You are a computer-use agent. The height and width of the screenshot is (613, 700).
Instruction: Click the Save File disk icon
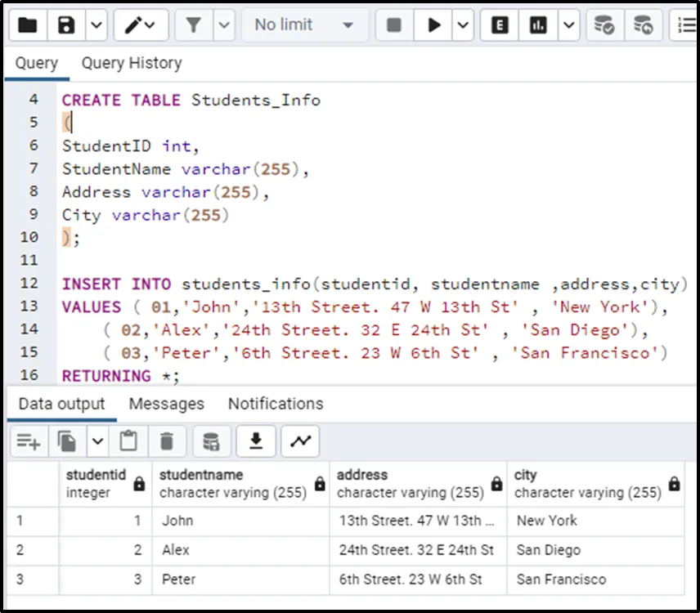click(x=66, y=25)
